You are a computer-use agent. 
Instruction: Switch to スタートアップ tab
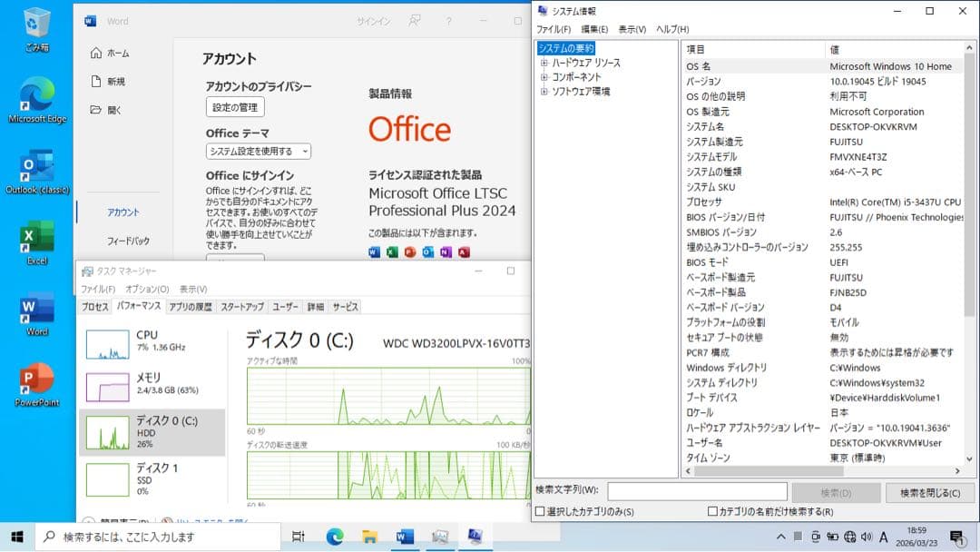(x=242, y=307)
